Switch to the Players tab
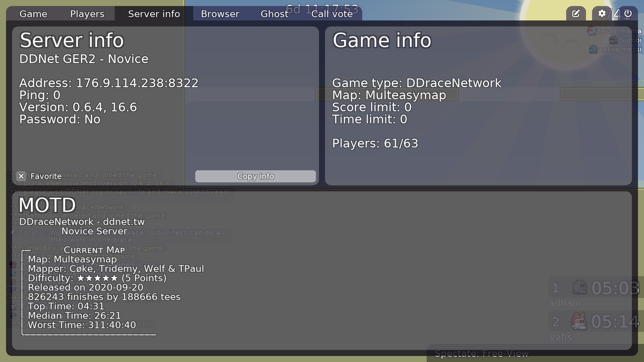Image resolution: width=644 pixels, height=362 pixels. coord(87,14)
